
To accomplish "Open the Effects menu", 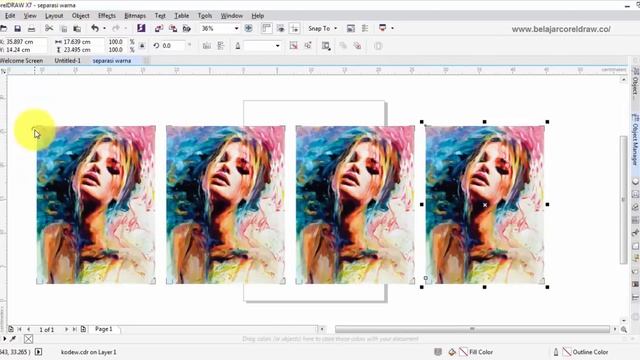I will pos(107,16).
